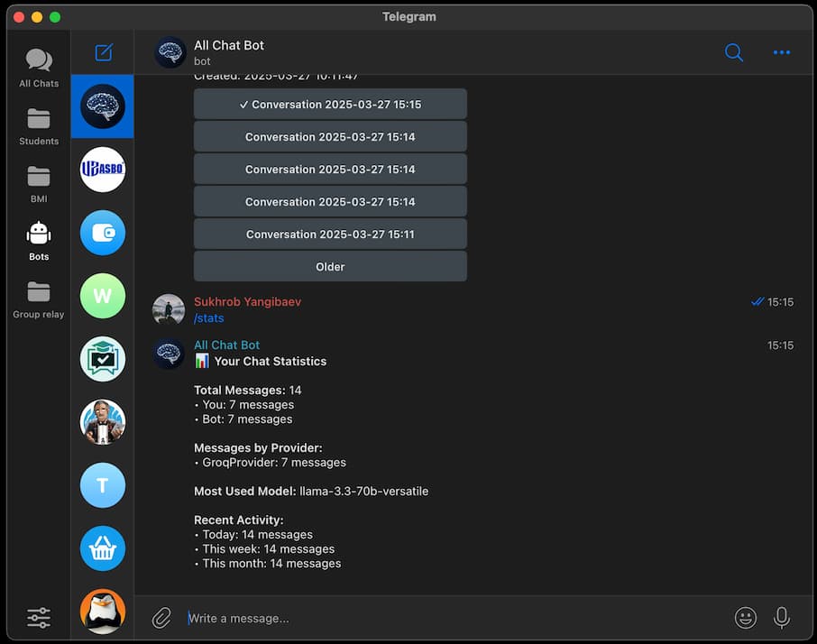Image resolution: width=817 pixels, height=644 pixels.
Task: Click the Sukhrob Yangibaev sender name
Action: (x=247, y=301)
